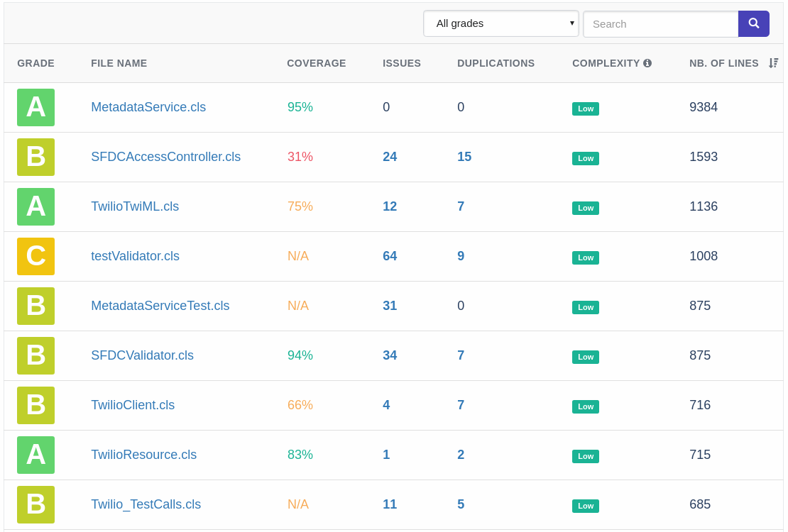
Task: Click the 9 duplications for testValidator.cls
Action: (x=461, y=256)
